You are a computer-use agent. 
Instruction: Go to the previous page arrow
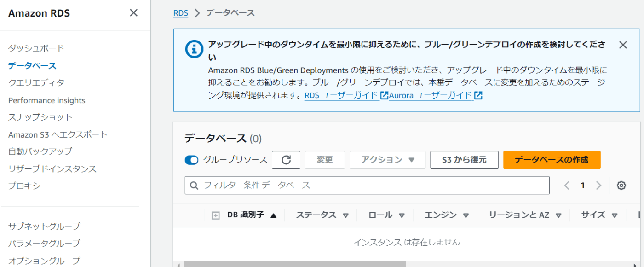point(567,185)
